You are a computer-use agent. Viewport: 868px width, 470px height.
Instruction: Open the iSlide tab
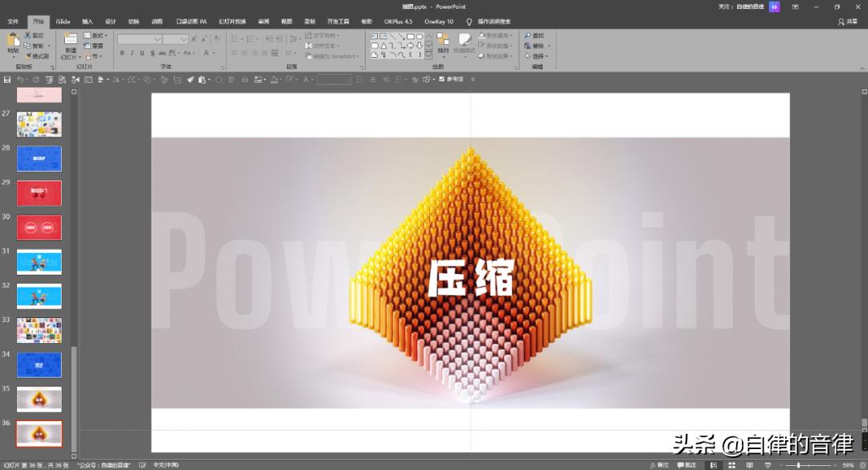click(63, 22)
